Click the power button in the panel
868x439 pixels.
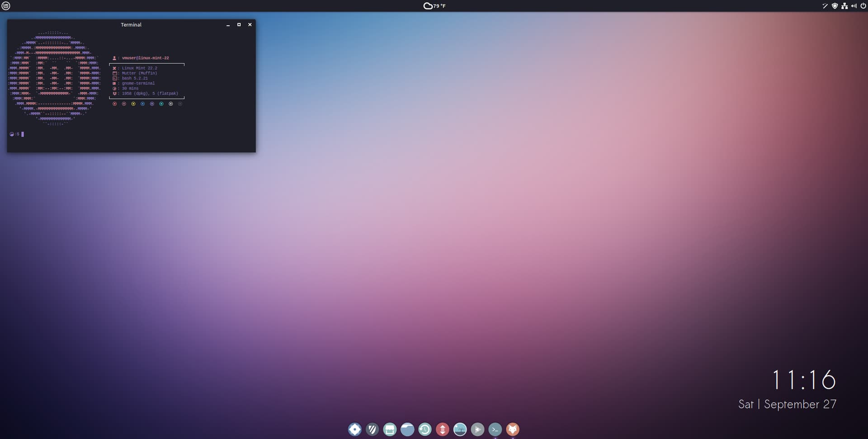[x=863, y=6]
